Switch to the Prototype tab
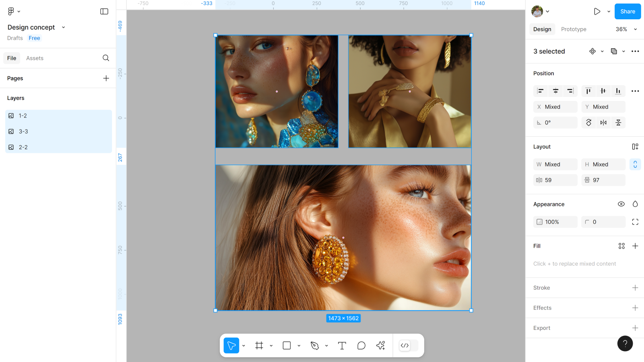The height and width of the screenshot is (362, 644). [574, 29]
